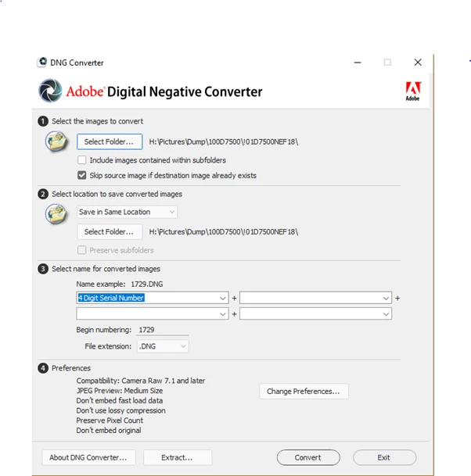Click the save location folder icon

tap(56, 214)
